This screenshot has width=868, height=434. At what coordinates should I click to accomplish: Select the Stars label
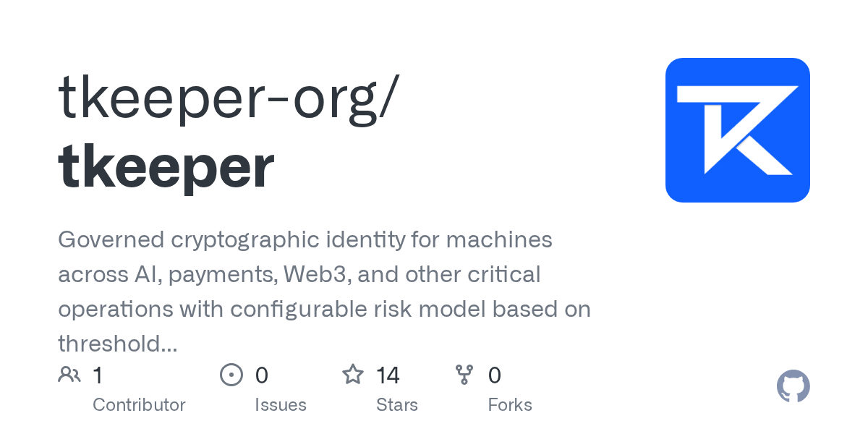[397, 405]
